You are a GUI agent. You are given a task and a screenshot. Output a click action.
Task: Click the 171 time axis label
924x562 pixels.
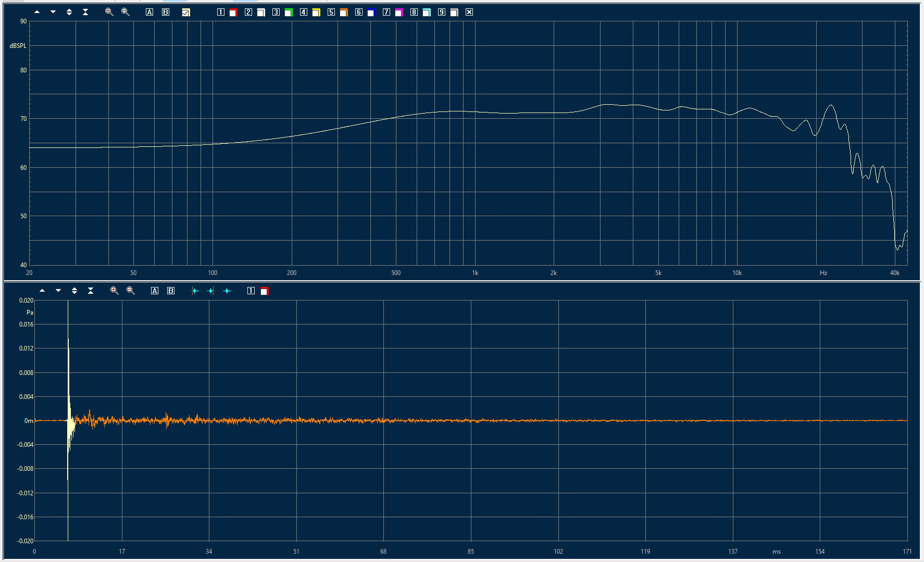tap(907, 552)
